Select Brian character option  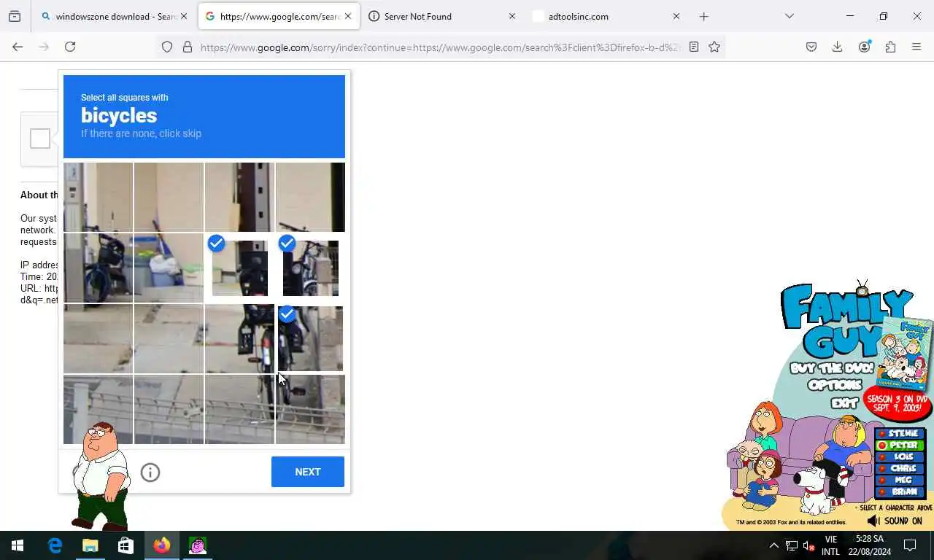900,491
